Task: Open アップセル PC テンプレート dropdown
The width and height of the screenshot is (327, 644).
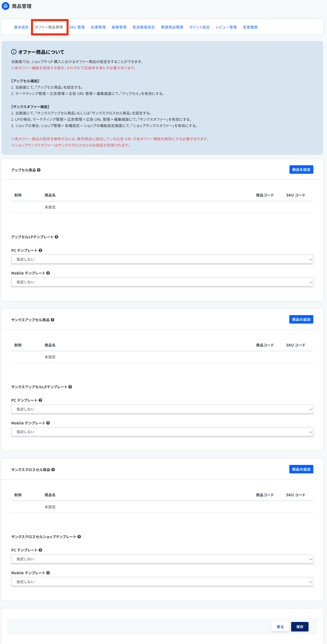Action: click(x=162, y=259)
